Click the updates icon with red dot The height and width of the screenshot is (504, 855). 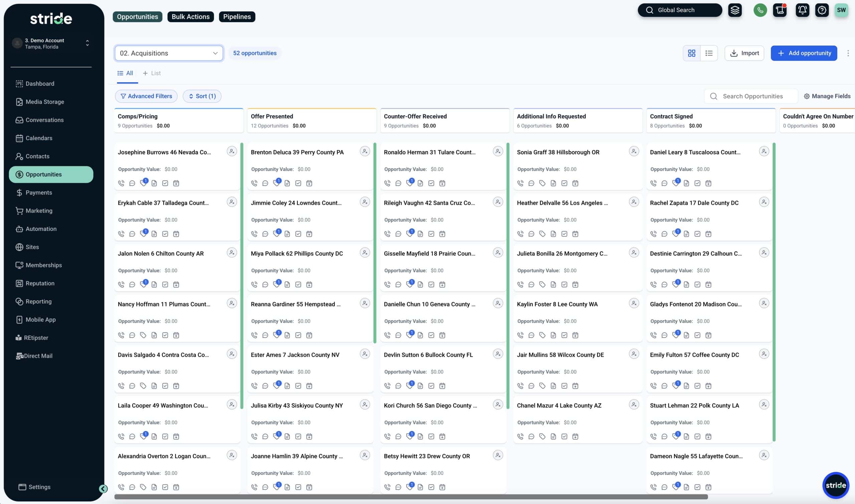[x=780, y=10]
